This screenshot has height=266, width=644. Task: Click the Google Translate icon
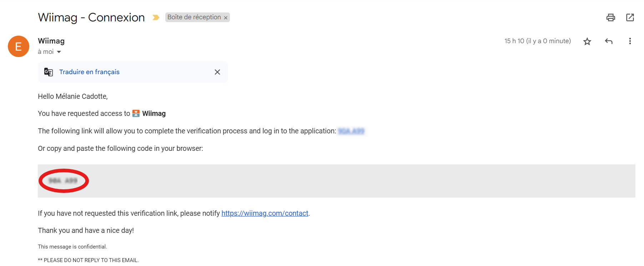[x=49, y=72]
